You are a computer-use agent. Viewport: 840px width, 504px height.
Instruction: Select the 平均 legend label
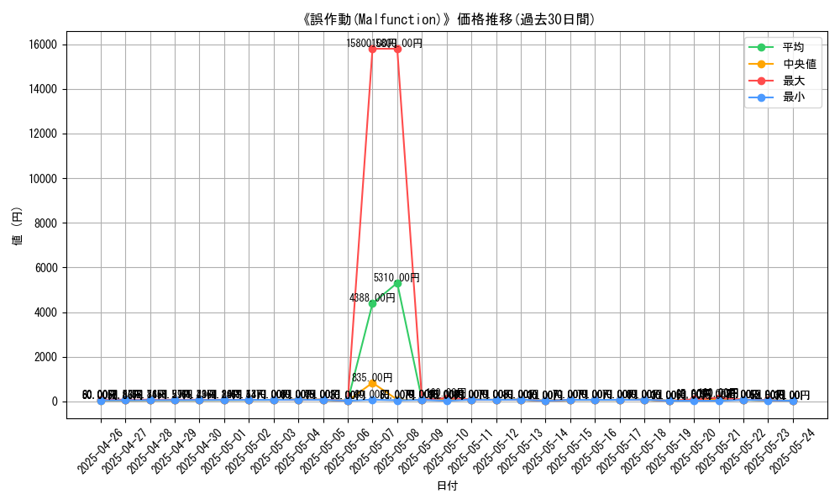click(x=793, y=47)
